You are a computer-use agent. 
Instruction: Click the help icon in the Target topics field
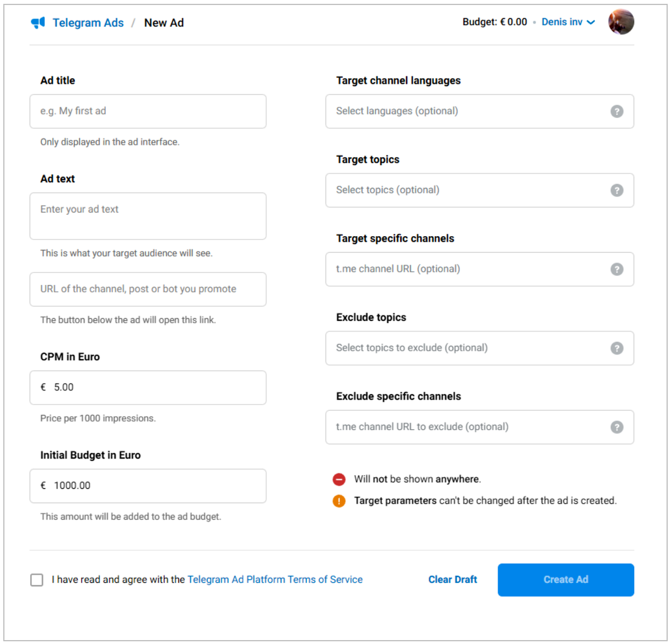point(617,190)
